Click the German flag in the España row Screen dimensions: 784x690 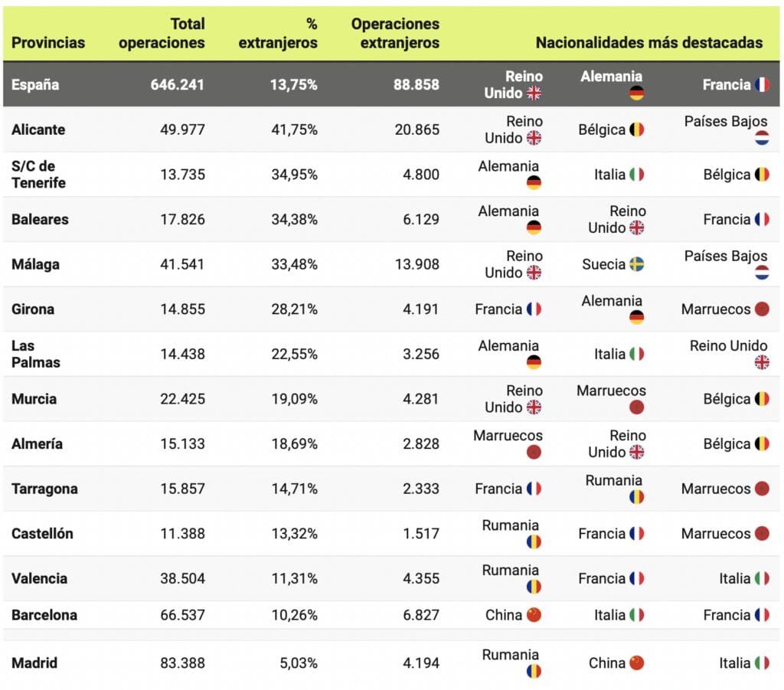point(636,93)
